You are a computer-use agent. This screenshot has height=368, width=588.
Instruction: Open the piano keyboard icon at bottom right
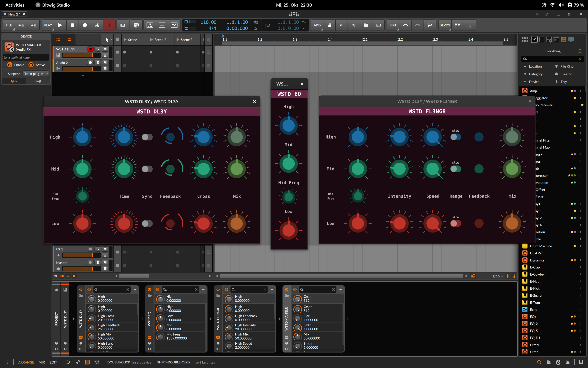581,362
